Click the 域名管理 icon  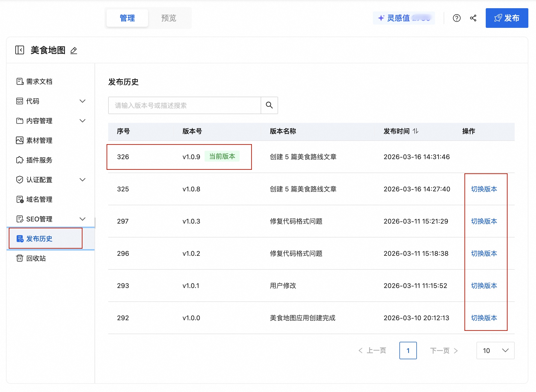pyautogui.click(x=20, y=199)
